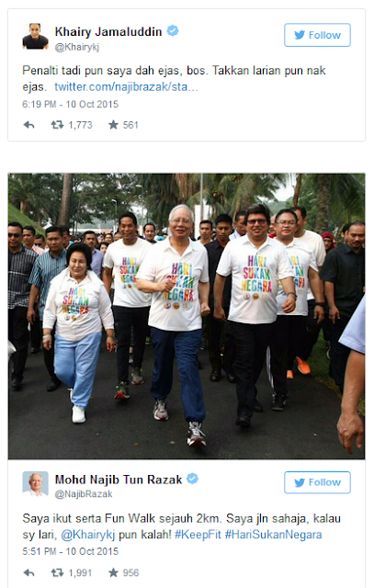Open the Mohd Najib Tun Razak name
Image resolution: width=374 pixels, height=588 pixels.
(x=119, y=480)
